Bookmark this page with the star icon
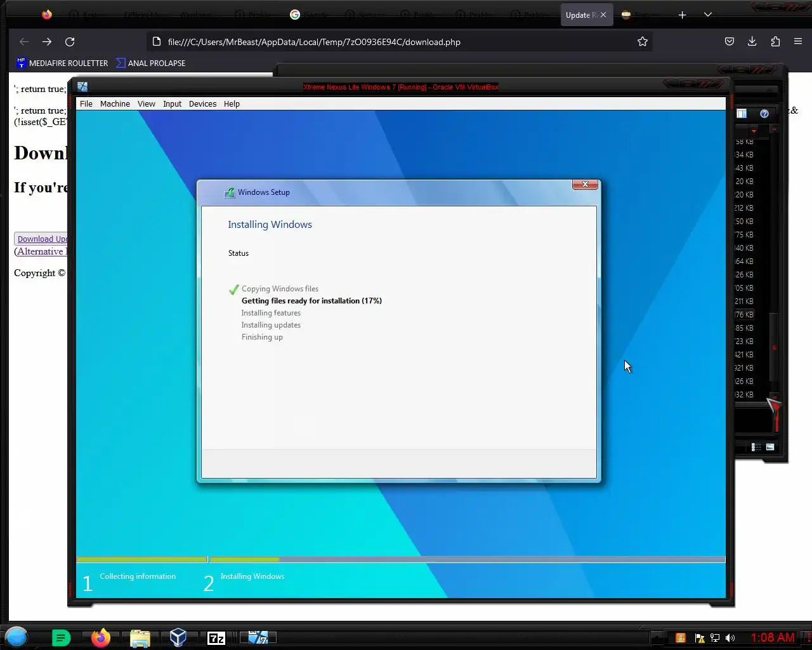The width and height of the screenshot is (812, 650). pyautogui.click(x=643, y=42)
